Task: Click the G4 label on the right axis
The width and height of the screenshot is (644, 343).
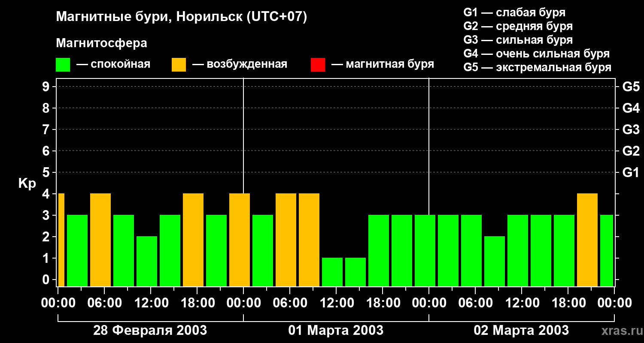Action: pyautogui.click(x=631, y=108)
